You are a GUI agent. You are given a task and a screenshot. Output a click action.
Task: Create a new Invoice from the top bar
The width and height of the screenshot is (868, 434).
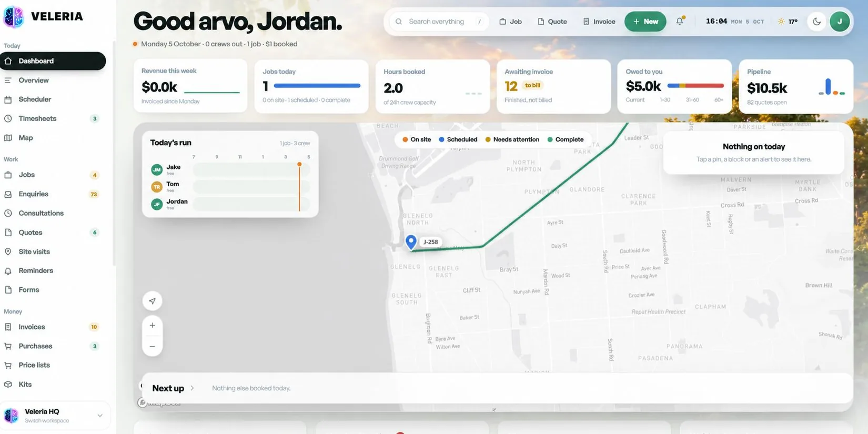point(599,22)
